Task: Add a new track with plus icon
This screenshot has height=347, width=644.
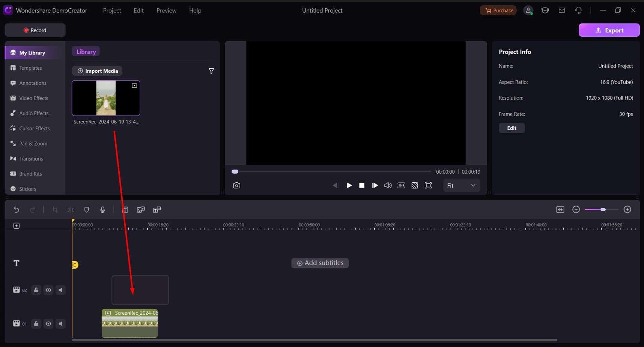Action: [x=17, y=225]
